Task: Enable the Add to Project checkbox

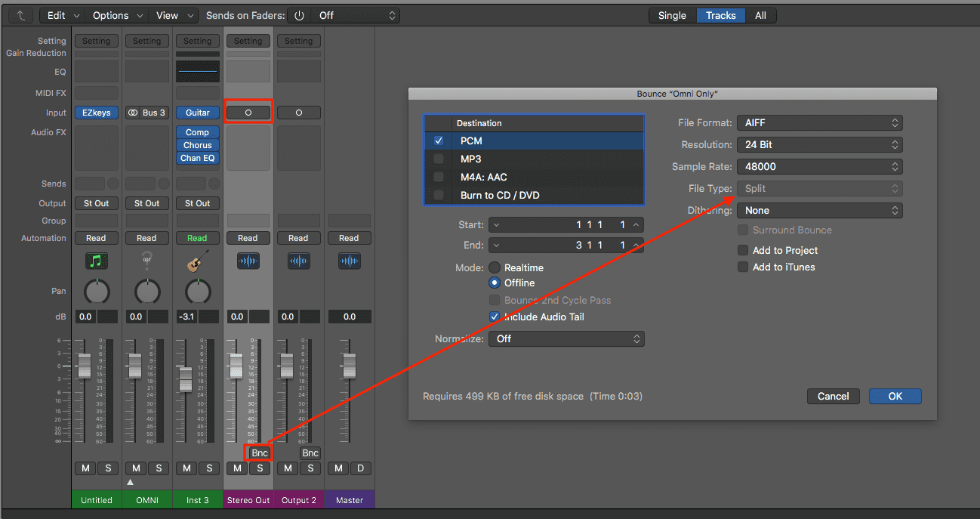Action: (x=743, y=250)
